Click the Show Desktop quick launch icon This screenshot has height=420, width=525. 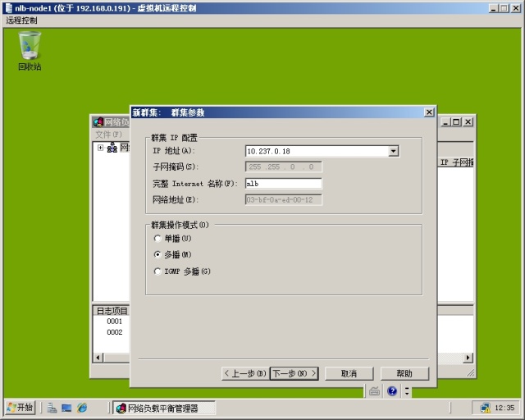point(66,408)
